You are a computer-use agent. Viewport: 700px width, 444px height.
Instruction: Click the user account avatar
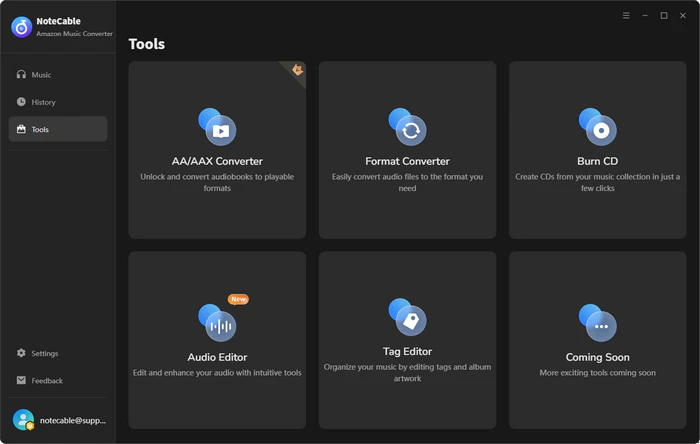pyautogui.click(x=23, y=420)
